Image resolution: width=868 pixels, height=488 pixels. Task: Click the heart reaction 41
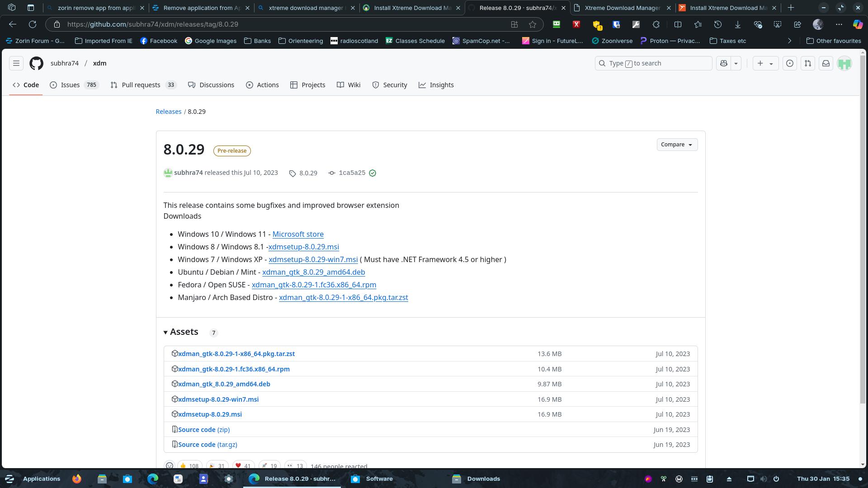pyautogui.click(x=243, y=465)
